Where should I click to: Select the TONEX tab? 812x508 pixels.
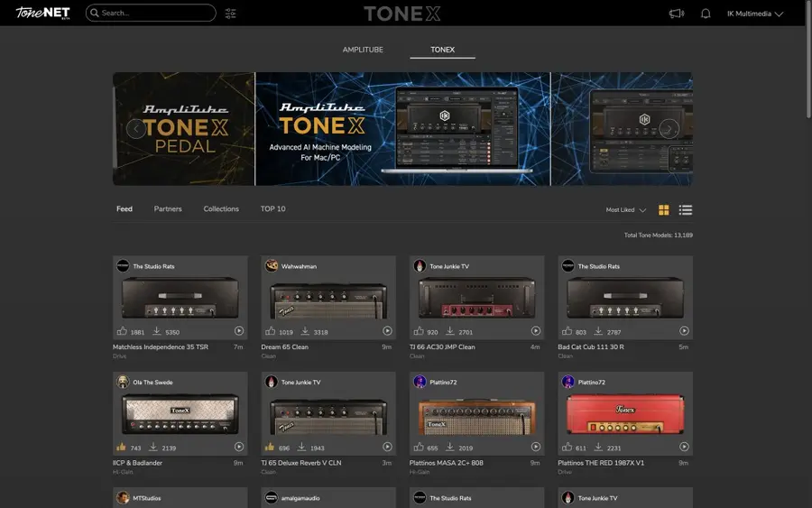442,50
